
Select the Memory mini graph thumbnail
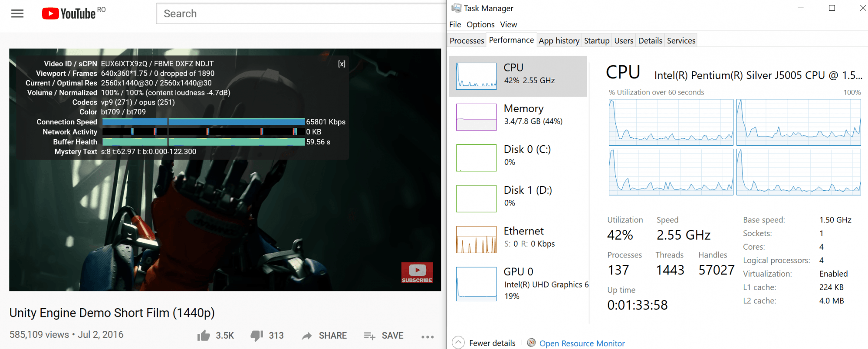point(477,117)
